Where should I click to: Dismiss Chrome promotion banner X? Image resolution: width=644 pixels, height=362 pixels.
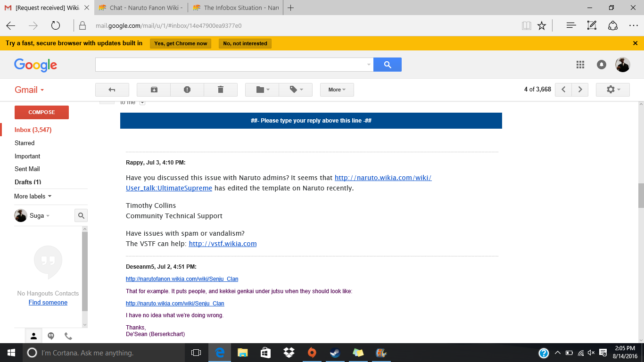635,43
